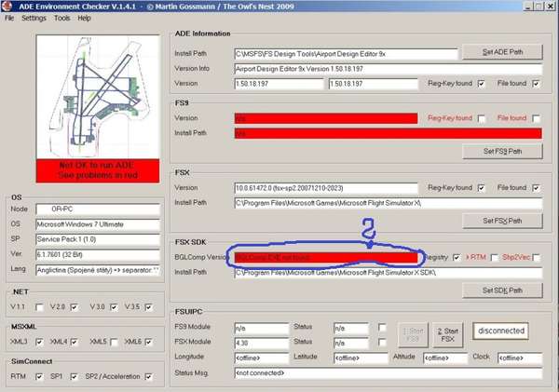Toggle the Shp2Vec checkbox in FSX SDK

coord(537,258)
